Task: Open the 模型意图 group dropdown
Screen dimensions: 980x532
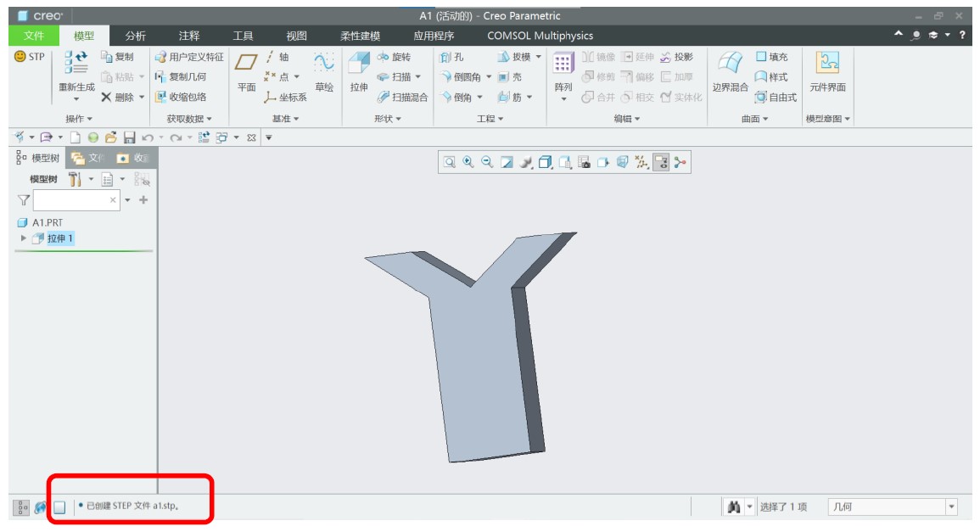Action: click(x=828, y=119)
